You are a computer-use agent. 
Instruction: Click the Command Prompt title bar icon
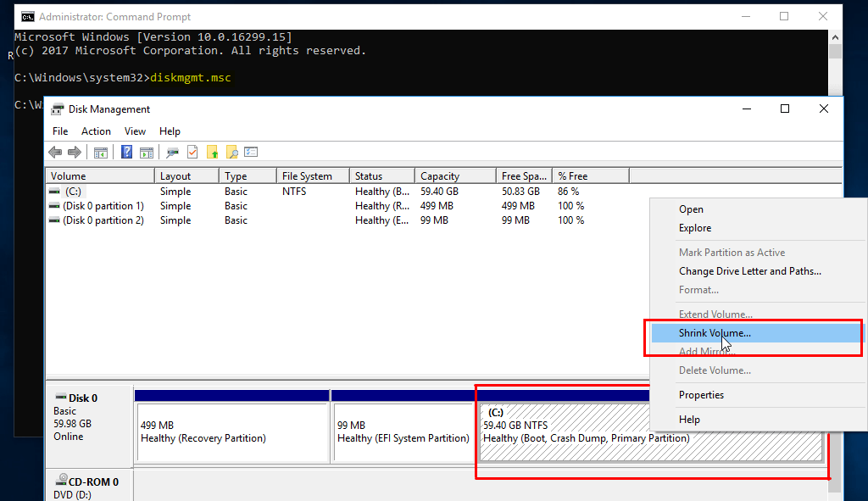click(x=28, y=17)
